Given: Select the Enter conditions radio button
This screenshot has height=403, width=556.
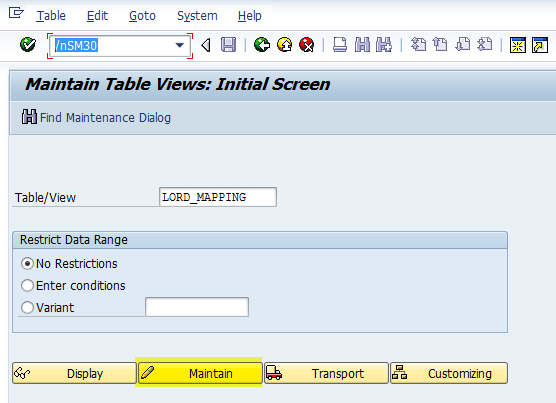Looking at the screenshot, I should [27, 286].
